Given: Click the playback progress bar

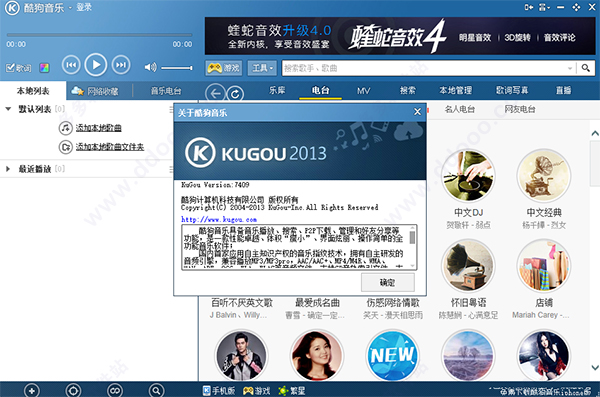Looking at the screenshot, I should click(99, 35).
